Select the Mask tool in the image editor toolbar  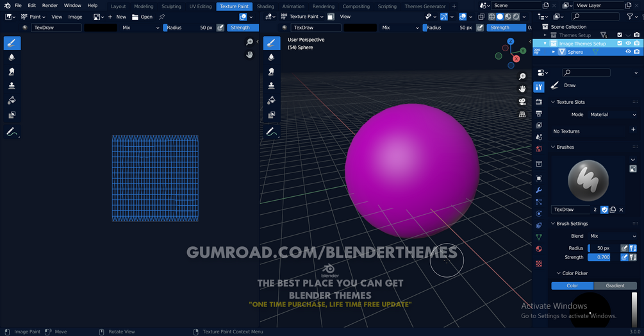pyautogui.click(x=12, y=115)
